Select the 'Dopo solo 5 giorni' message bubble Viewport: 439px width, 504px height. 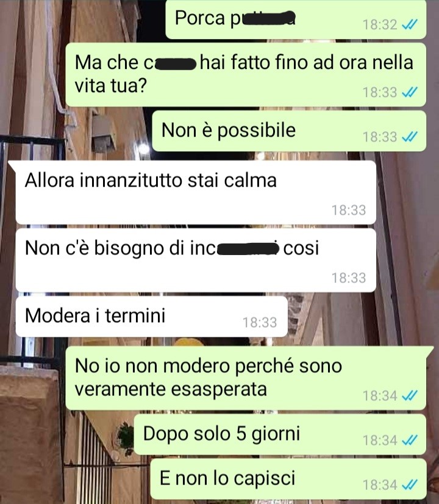(x=280, y=434)
